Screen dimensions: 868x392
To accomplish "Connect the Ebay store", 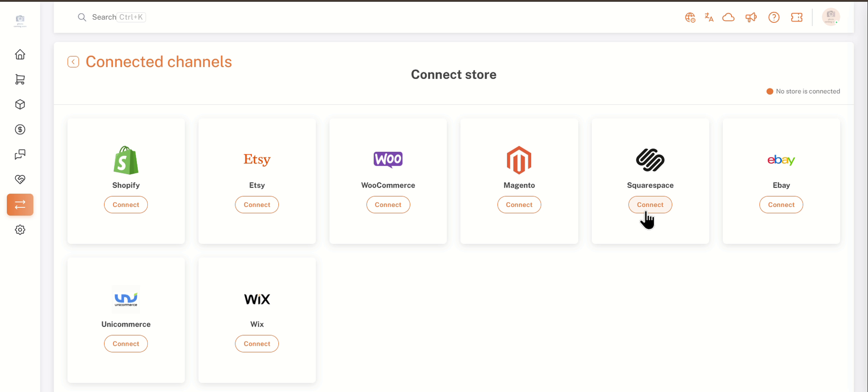I will click(x=781, y=204).
